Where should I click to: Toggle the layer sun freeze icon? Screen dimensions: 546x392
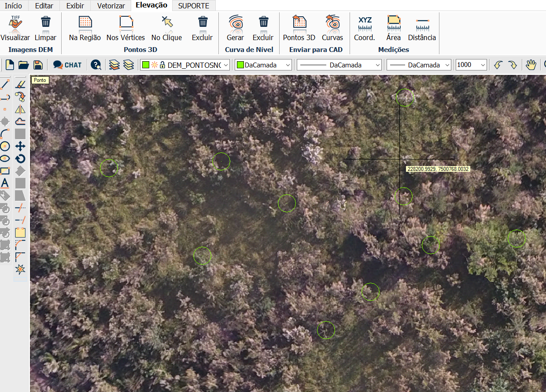pyautogui.click(x=154, y=65)
